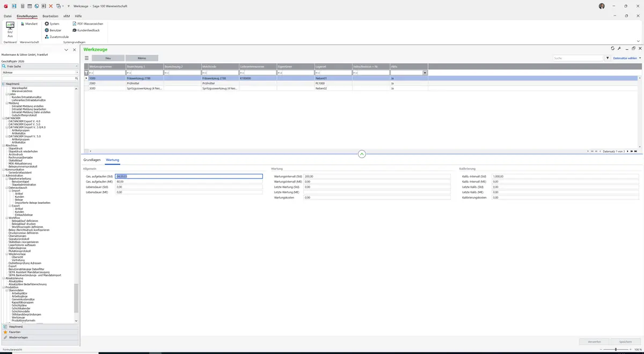Open Mandant settings in ribbon
The image size is (644, 354).
tap(29, 24)
